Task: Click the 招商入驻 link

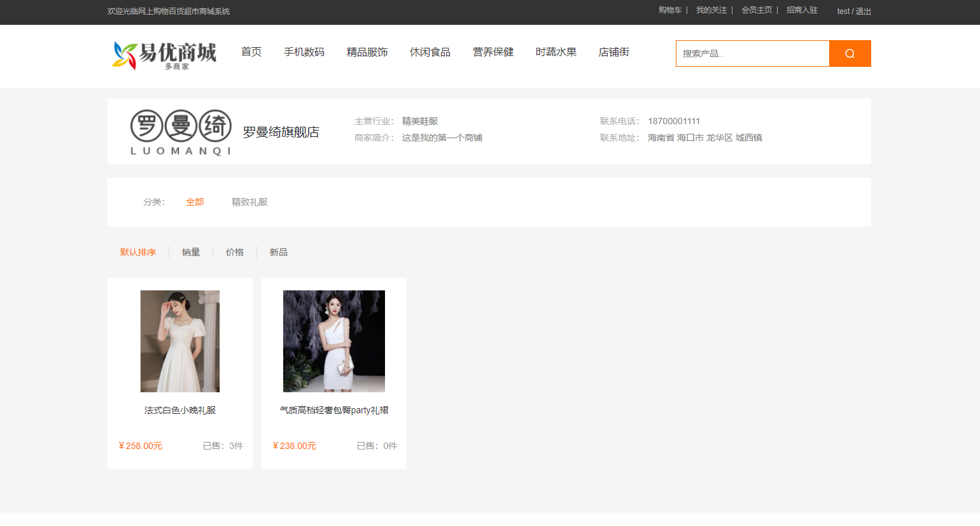Action: tap(802, 10)
